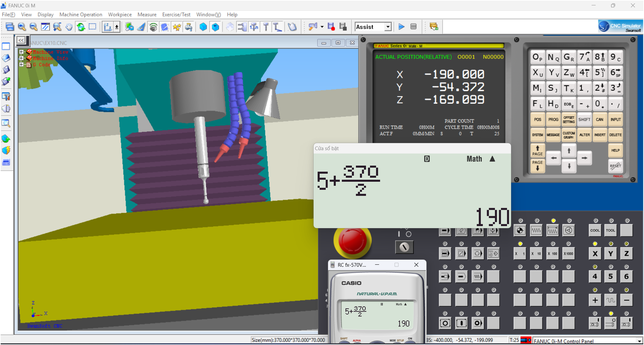This screenshot has width=644, height=345.
Task: Turn the program protect rotary switch
Action: 404,247
